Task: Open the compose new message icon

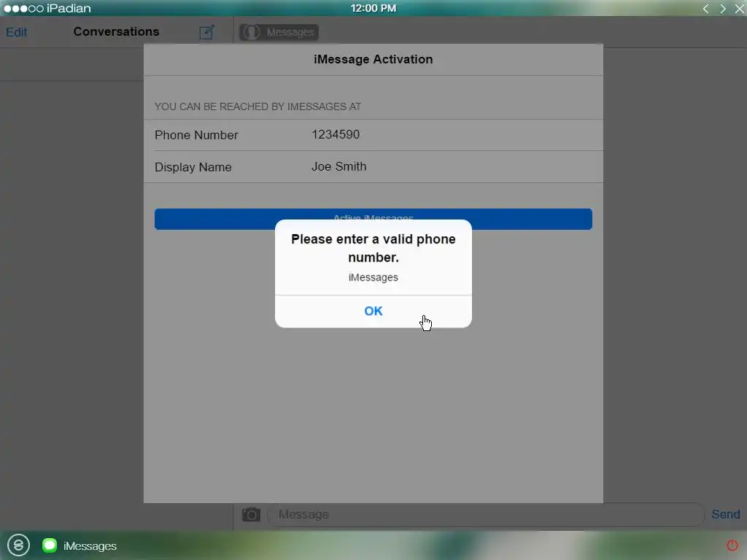Action: point(206,32)
